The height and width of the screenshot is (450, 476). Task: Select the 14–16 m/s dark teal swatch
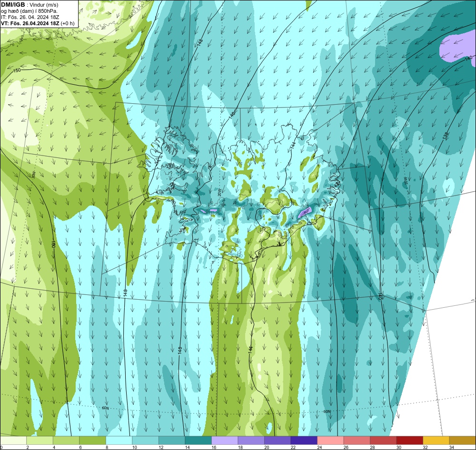point(198,440)
